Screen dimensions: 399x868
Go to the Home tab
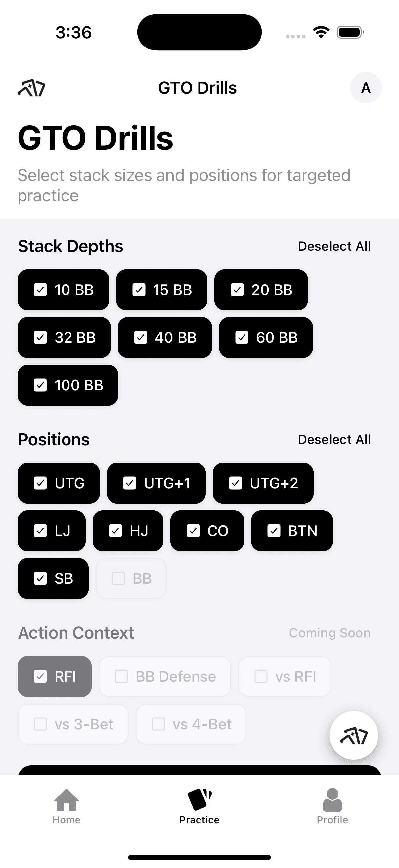tap(66, 806)
